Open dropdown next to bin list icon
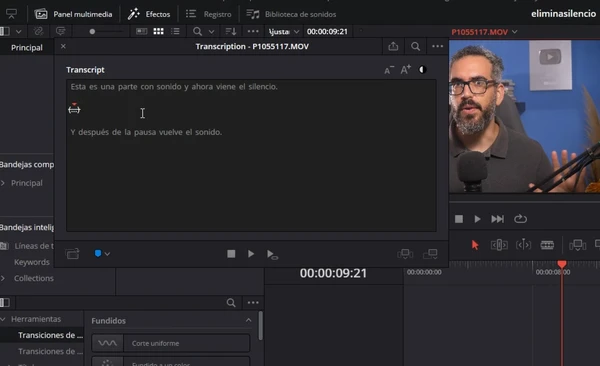Image resolution: width=600 pixels, height=366 pixels. [x=18, y=31]
